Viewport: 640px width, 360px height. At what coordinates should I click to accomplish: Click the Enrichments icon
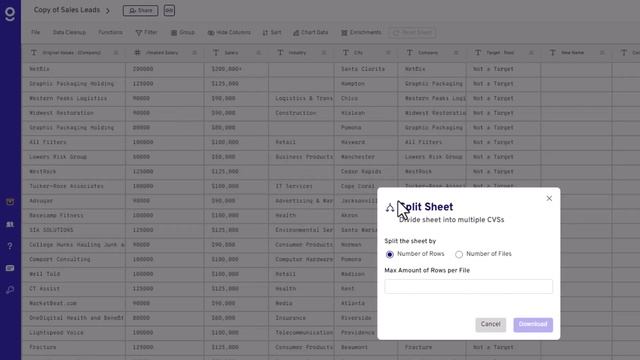(x=344, y=33)
